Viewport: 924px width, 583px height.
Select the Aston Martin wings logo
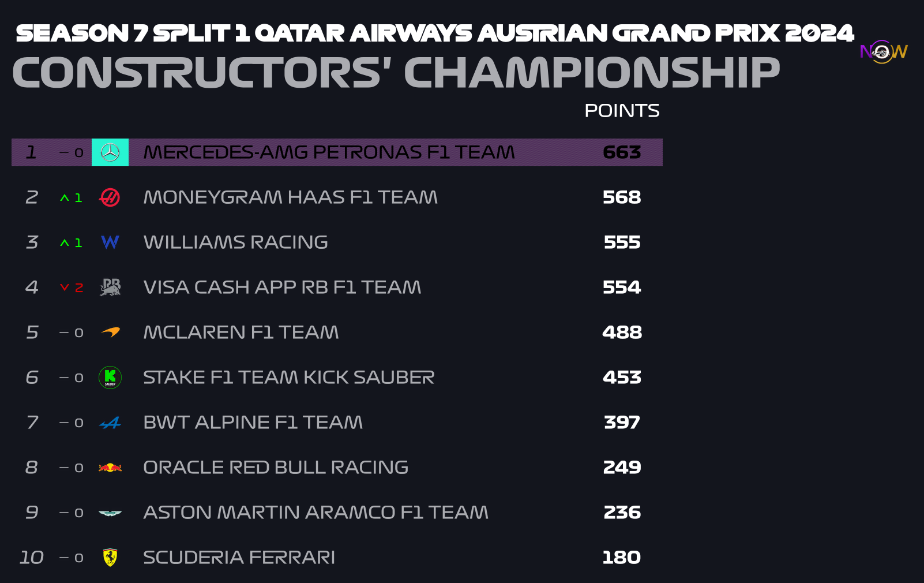(110, 513)
